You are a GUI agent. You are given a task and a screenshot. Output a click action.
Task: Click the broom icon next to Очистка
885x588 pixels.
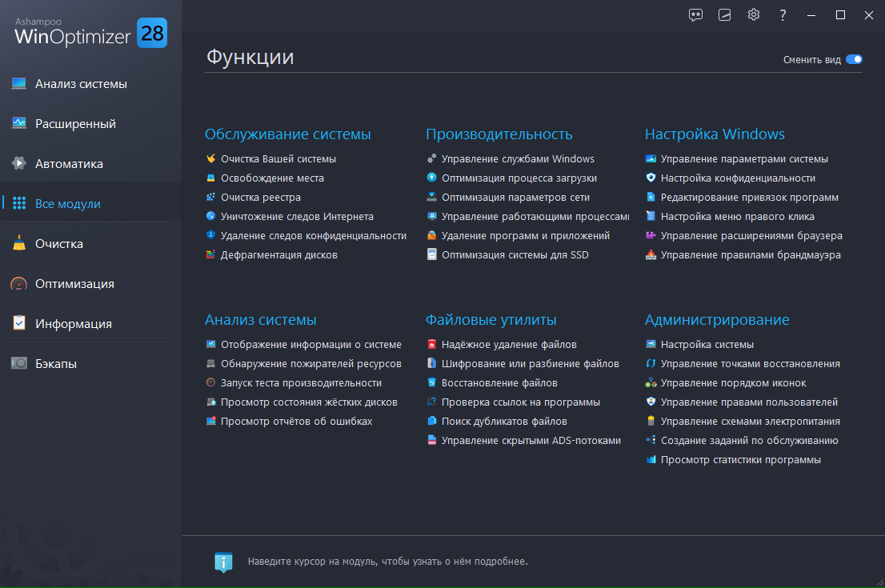(x=19, y=244)
